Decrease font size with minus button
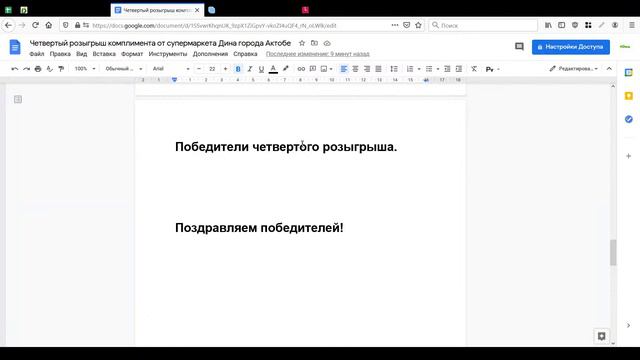 (x=199, y=69)
